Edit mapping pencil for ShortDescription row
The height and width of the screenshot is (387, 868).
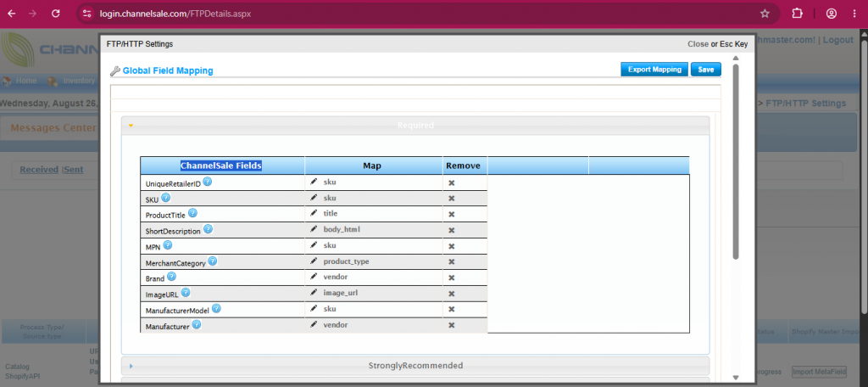click(314, 228)
